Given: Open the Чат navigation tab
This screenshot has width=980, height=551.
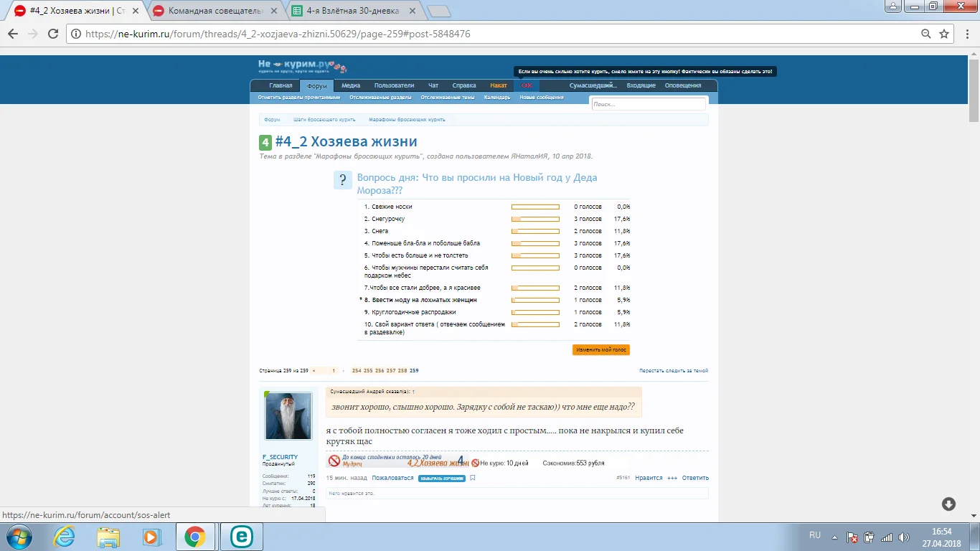Looking at the screenshot, I should pyautogui.click(x=433, y=86).
